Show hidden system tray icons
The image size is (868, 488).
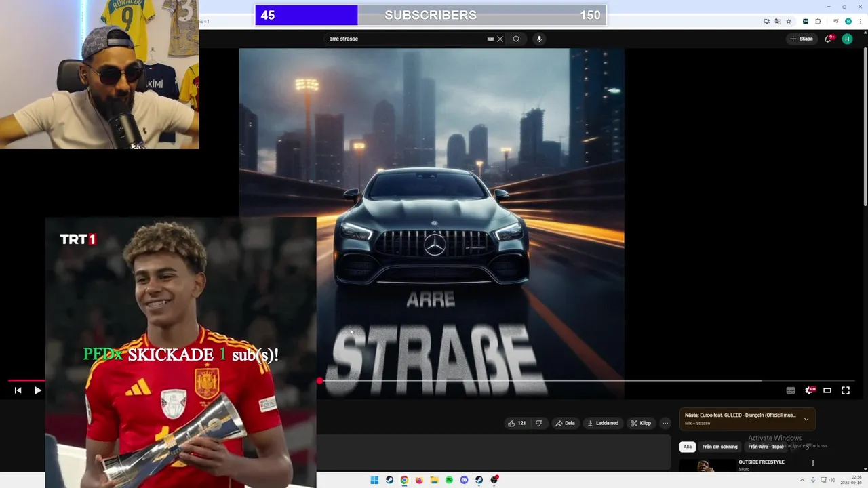pos(803,480)
